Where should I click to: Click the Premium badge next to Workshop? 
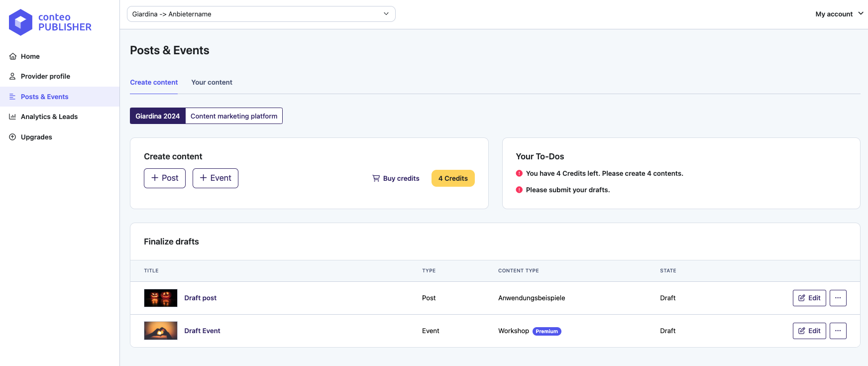pos(547,331)
